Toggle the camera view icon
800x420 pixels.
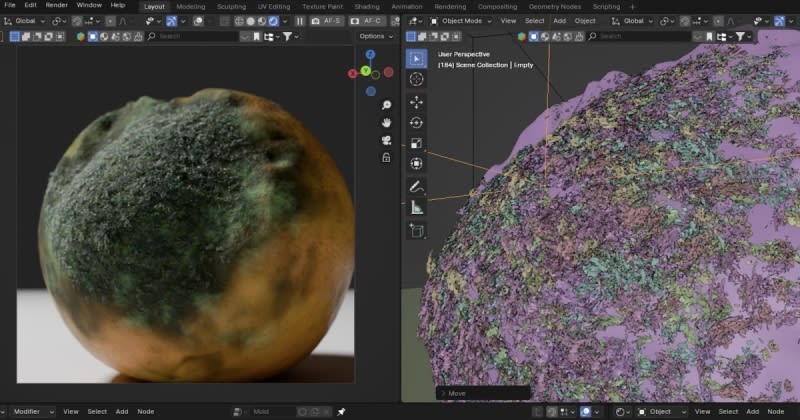point(386,140)
